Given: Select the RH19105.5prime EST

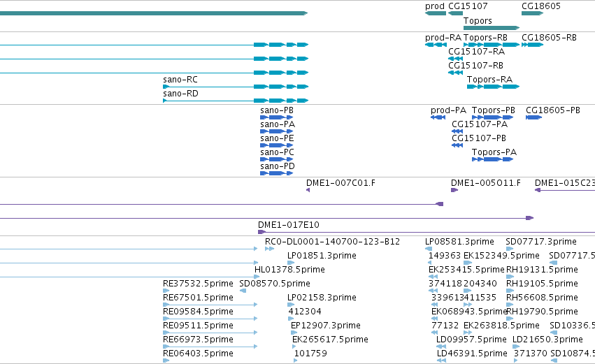Looking at the screenshot, I should coord(510,291).
